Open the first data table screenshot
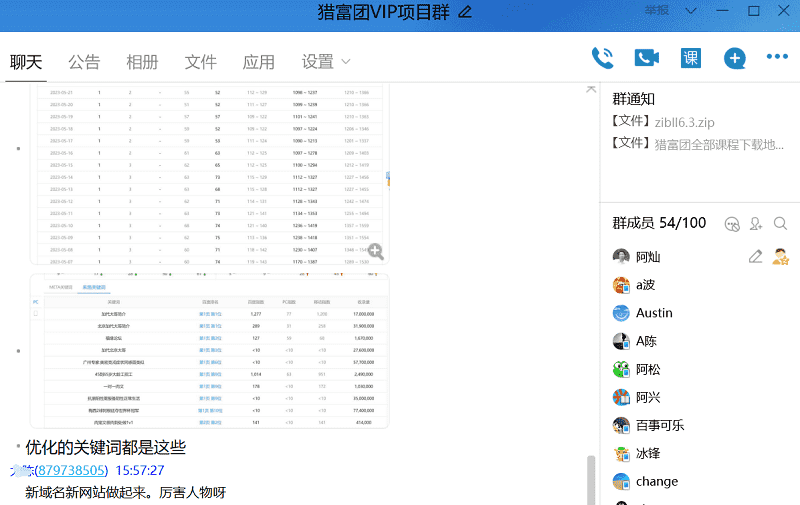This screenshot has height=505, width=800. 210,174
